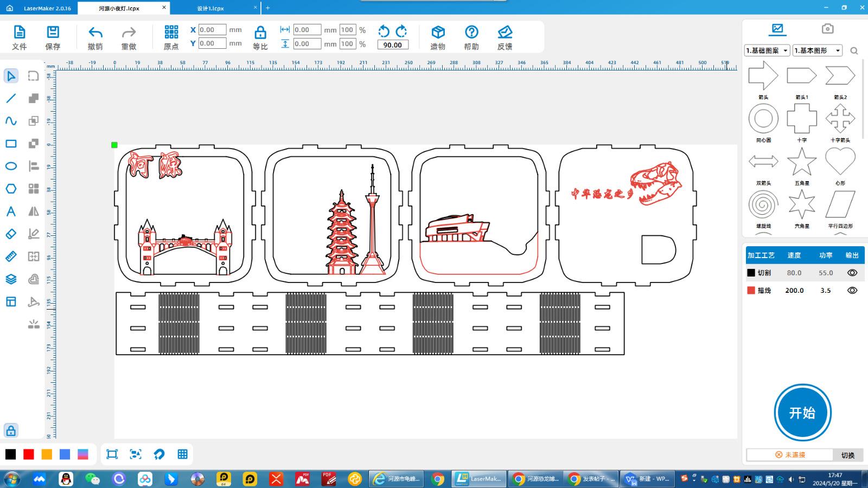868x488 pixels.
Task: Select the text tool
Action: [11, 211]
